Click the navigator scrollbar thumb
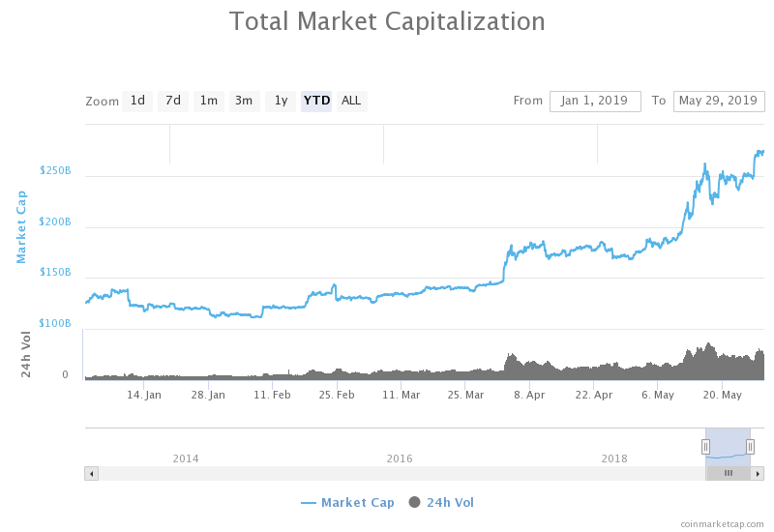Screen dimensions: 774x532 (x=729, y=473)
